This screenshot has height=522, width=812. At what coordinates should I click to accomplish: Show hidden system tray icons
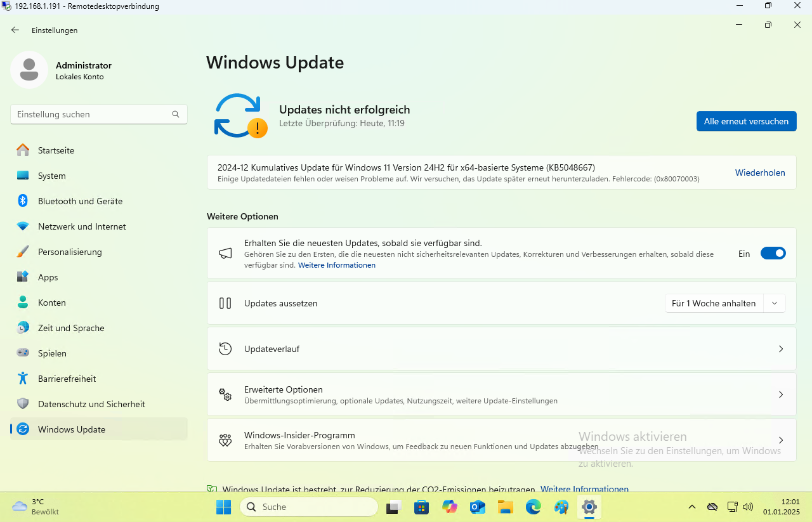(x=692, y=507)
